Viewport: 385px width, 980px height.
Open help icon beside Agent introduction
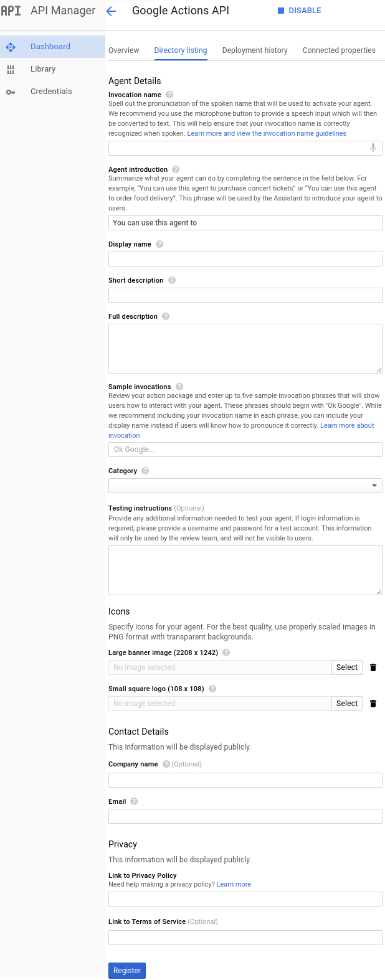[176, 169]
